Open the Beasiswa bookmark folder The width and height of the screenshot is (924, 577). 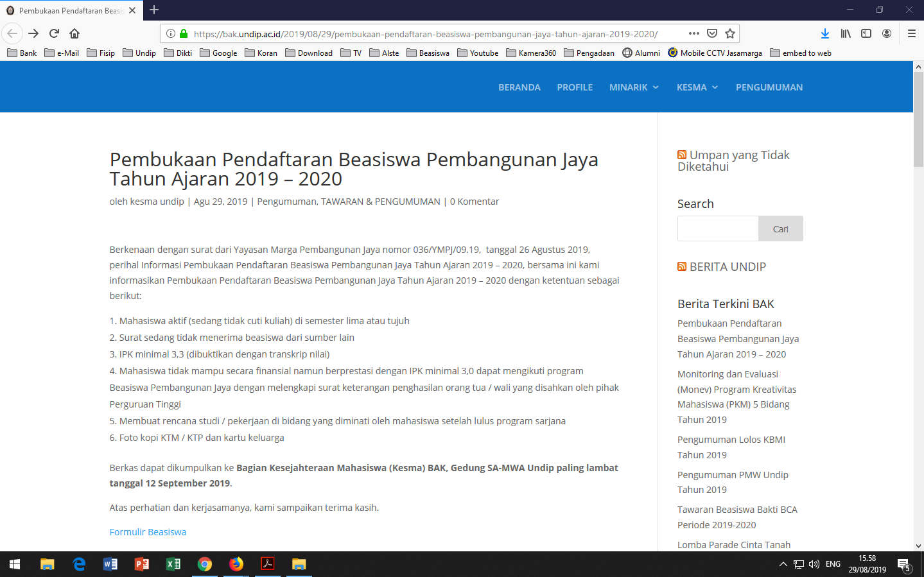pyautogui.click(x=428, y=53)
